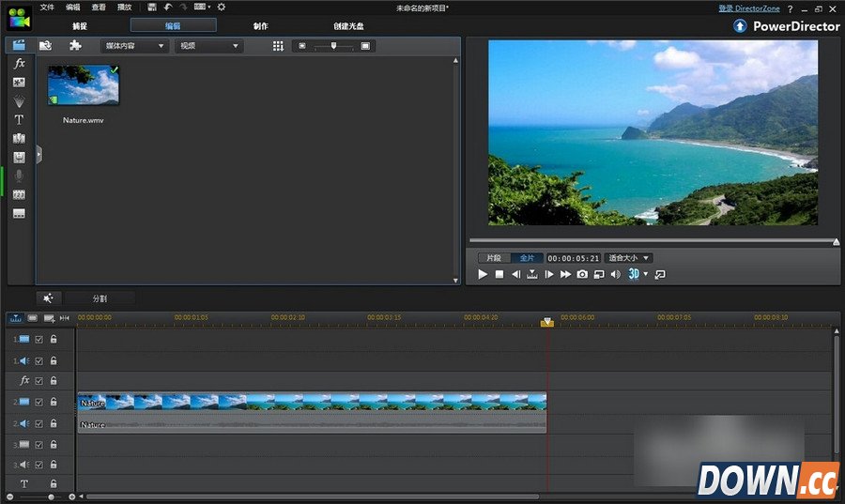Uncheck the fx effect track checkbox

pyautogui.click(x=39, y=381)
